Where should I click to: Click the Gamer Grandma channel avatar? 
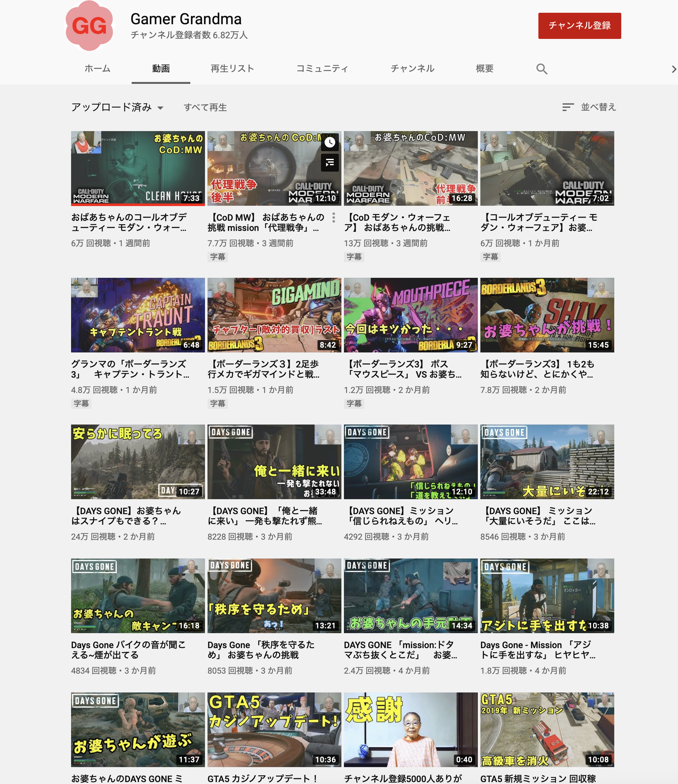click(x=89, y=26)
